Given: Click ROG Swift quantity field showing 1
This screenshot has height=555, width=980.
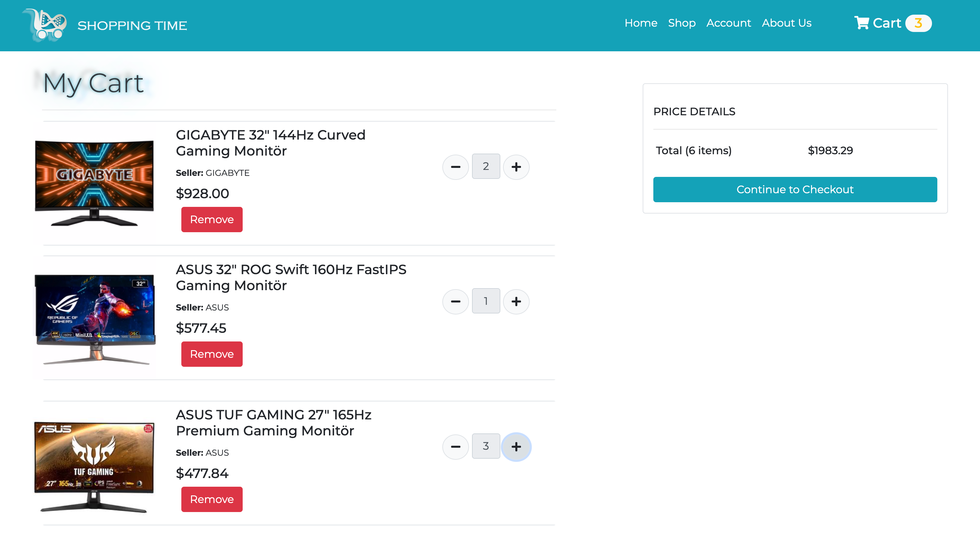Looking at the screenshot, I should 486,301.
